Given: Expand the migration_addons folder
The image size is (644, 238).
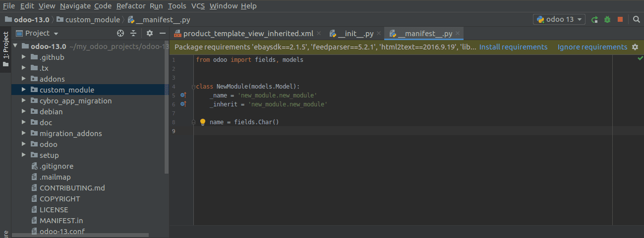Looking at the screenshot, I should (x=24, y=133).
